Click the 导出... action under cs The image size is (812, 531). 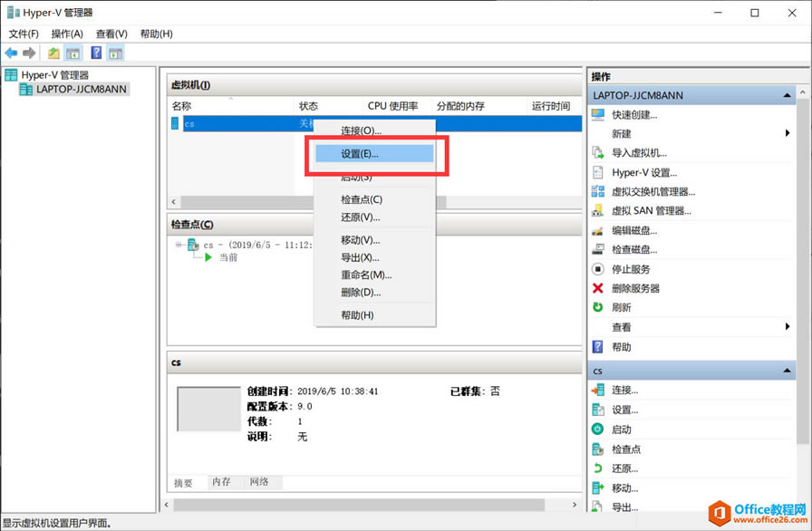point(624,507)
